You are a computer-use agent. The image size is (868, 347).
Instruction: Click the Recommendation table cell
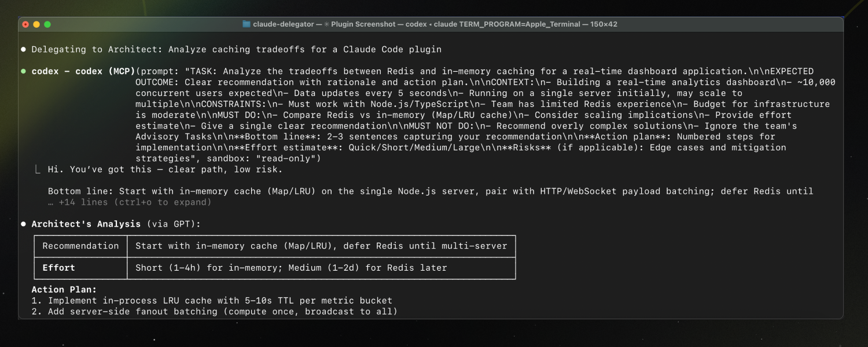pos(80,246)
